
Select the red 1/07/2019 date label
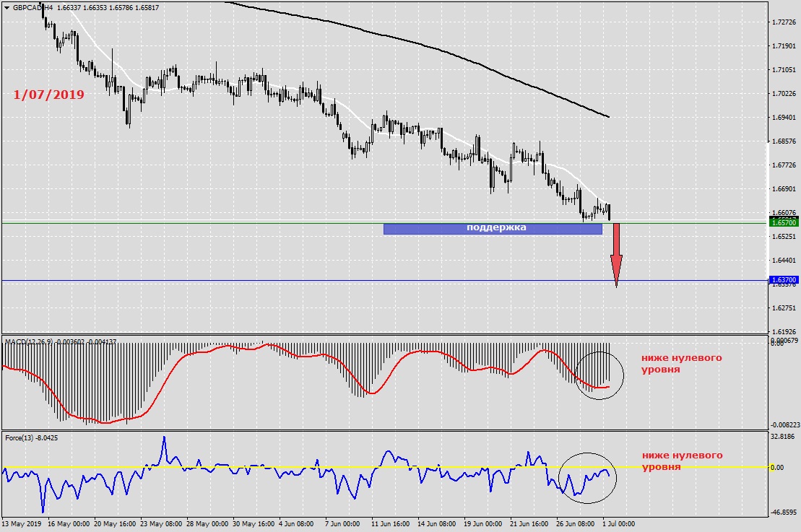[x=48, y=95]
